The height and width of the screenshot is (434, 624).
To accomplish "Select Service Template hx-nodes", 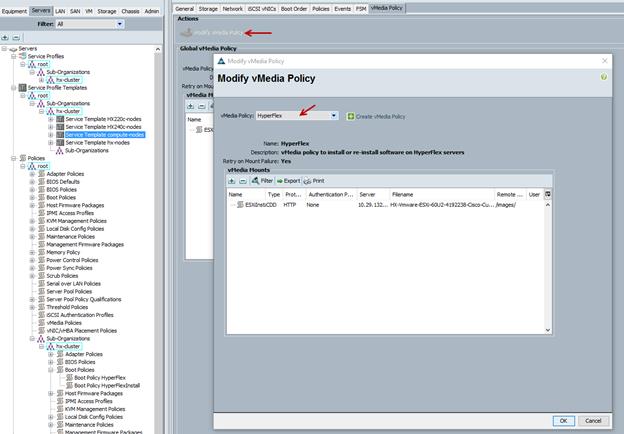I will click(98, 142).
